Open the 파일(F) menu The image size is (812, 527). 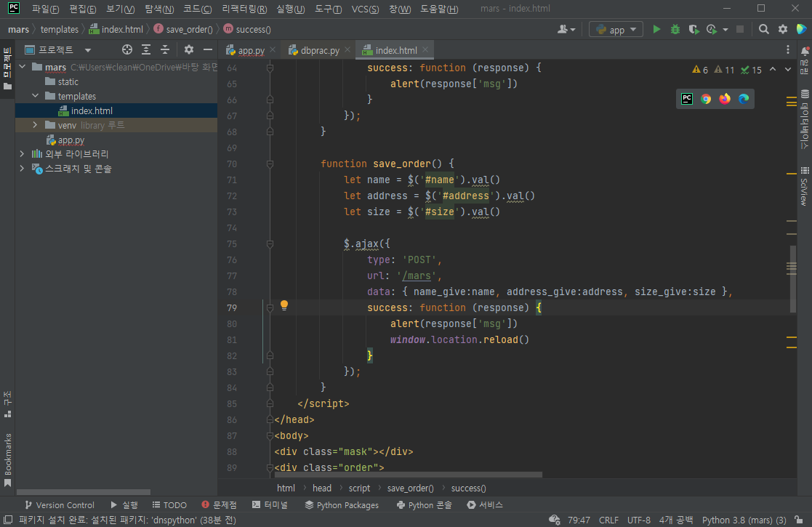[x=45, y=9]
